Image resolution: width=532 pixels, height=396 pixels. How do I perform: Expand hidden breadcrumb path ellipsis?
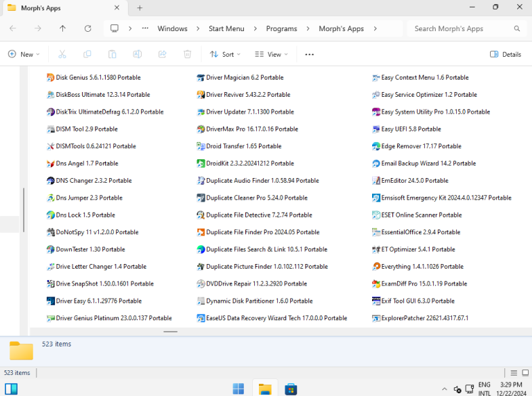(145, 28)
